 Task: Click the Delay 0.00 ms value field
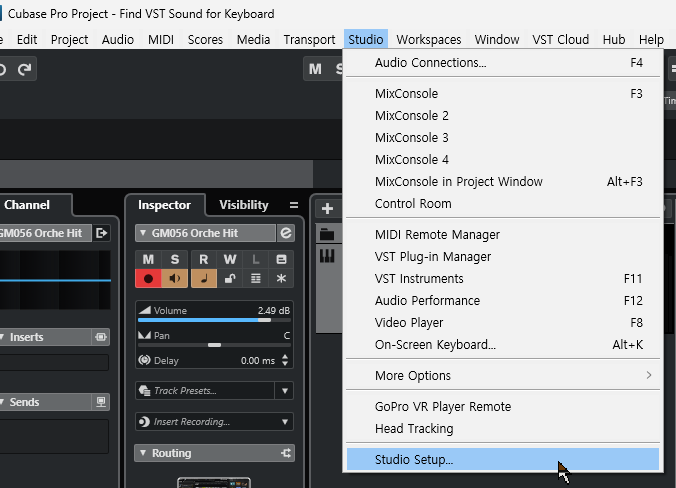pos(257,360)
